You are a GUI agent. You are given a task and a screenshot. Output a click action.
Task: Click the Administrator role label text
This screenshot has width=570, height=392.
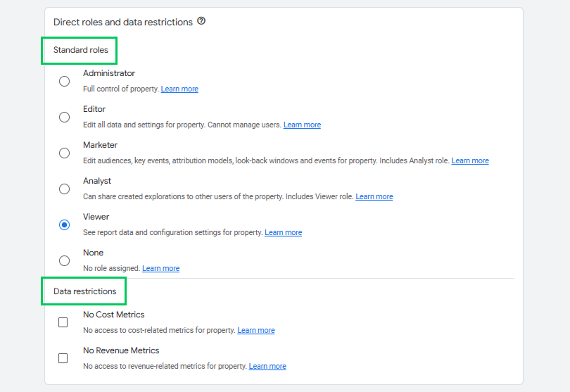coord(109,73)
